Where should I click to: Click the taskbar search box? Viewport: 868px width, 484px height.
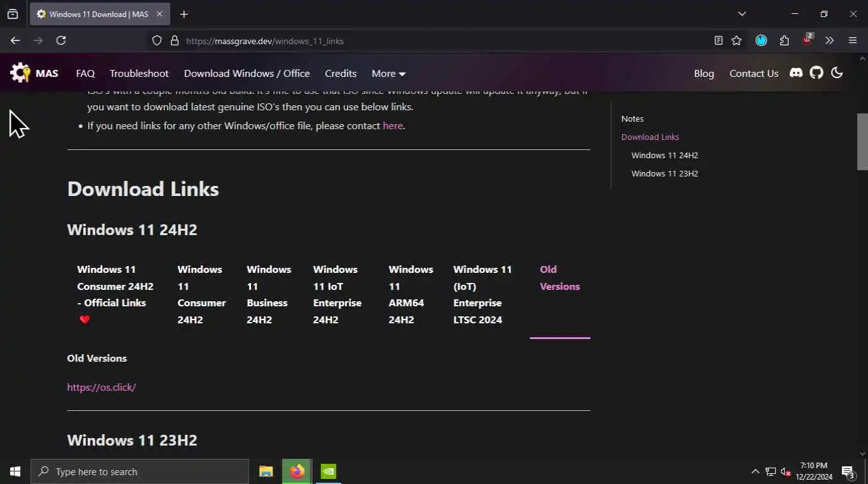click(139, 471)
